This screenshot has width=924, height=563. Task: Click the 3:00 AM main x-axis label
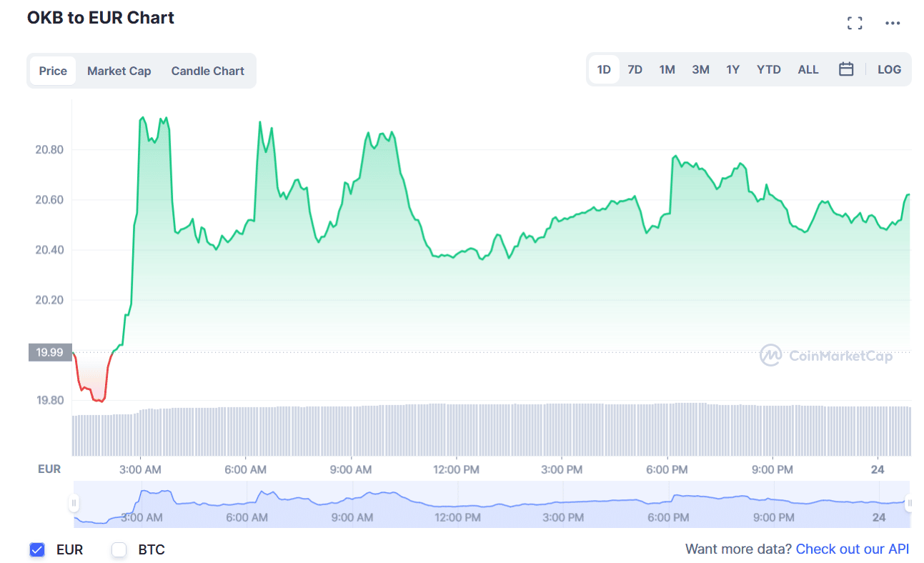click(x=140, y=469)
